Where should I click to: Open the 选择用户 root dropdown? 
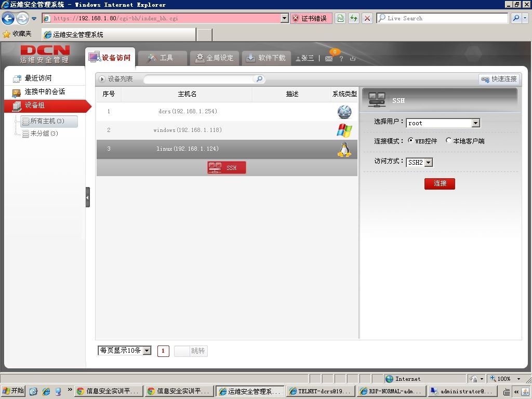[x=443, y=123]
